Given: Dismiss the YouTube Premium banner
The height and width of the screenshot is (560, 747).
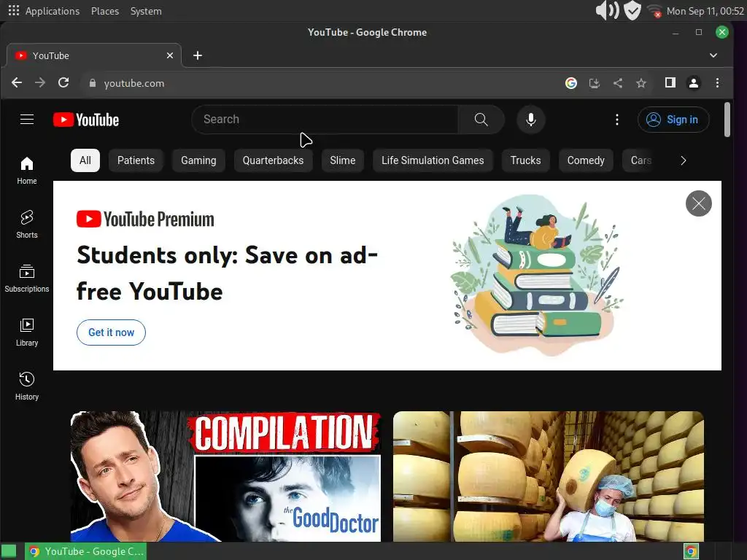Looking at the screenshot, I should coord(698,203).
